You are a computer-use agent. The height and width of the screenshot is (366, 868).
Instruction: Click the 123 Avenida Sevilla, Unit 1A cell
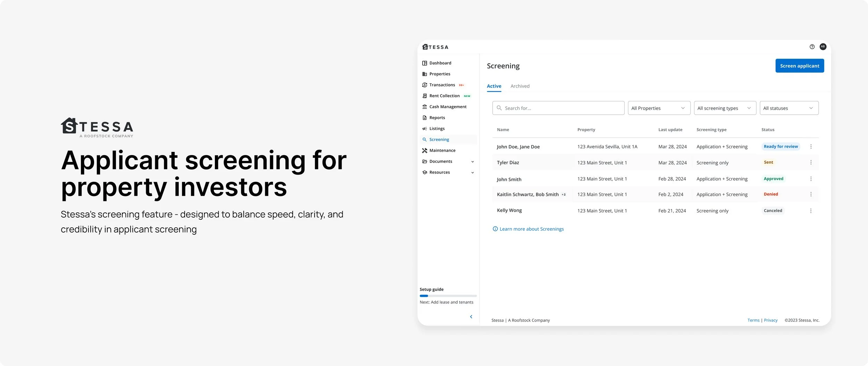point(607,147)
